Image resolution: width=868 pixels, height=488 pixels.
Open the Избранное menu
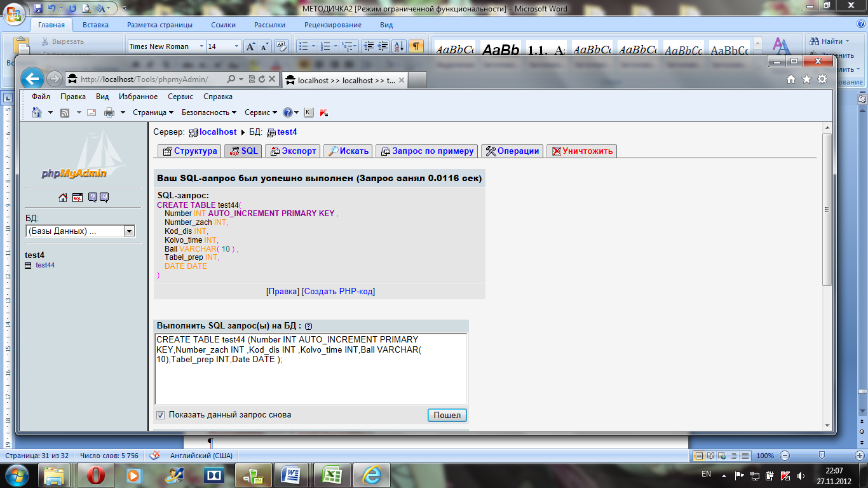[x=138, y=97]
